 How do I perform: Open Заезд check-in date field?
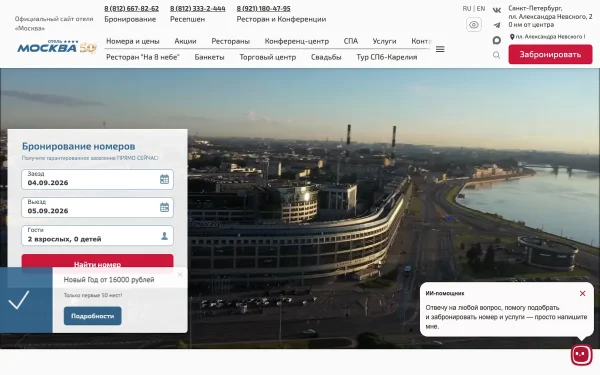[97, 179]
